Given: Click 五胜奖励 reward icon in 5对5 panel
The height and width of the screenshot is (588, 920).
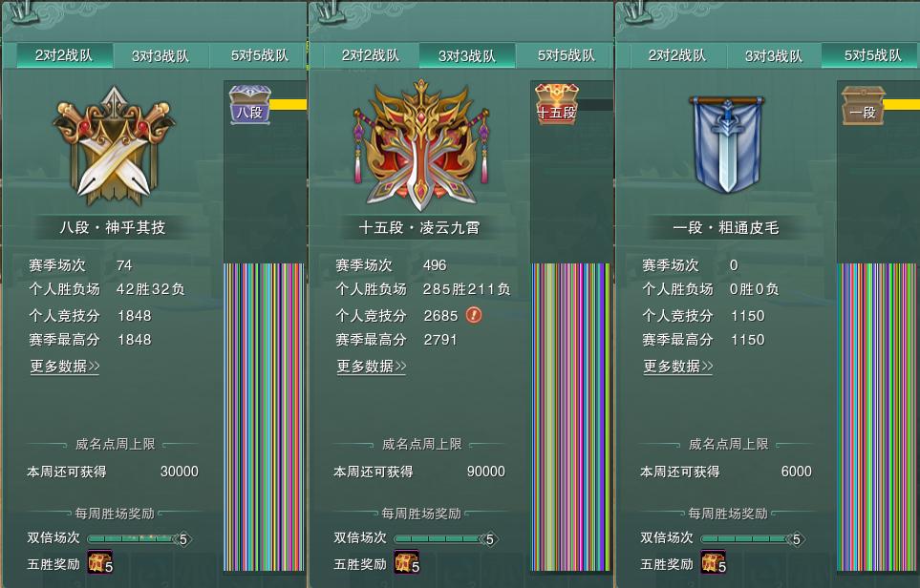Looking at the screenshot, I should [x=714, y=562].
